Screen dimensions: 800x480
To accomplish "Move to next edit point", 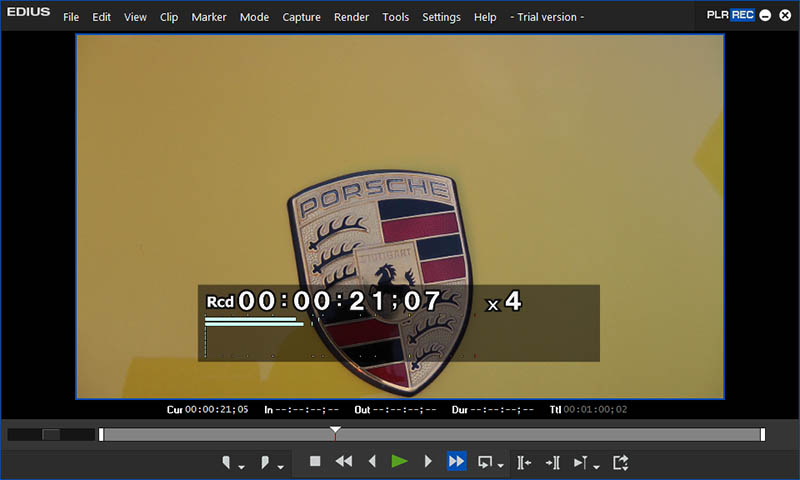I will pyautogui.click(x=553, y=462).
